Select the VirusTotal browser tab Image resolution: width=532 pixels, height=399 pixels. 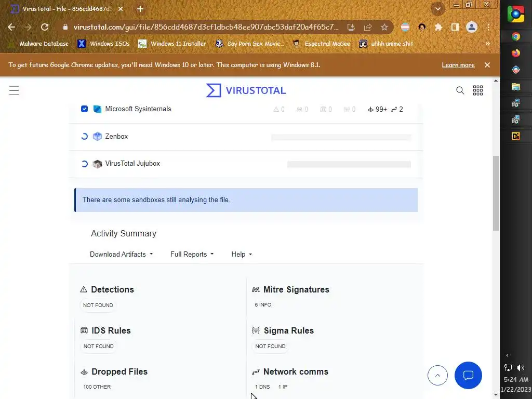pyautogui.click(x=66, y=9)
